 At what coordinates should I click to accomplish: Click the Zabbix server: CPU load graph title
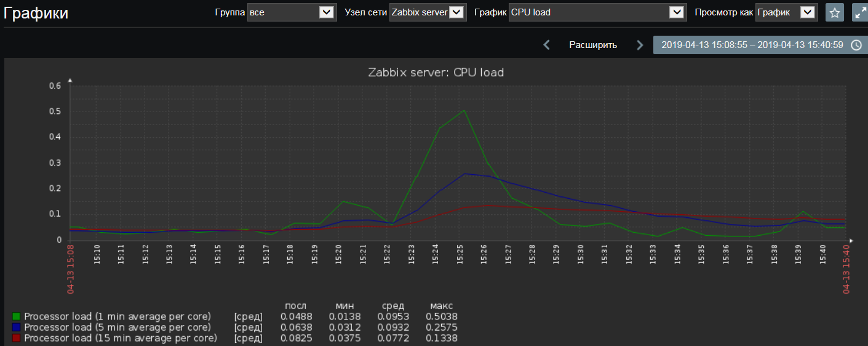coord(436,72)
